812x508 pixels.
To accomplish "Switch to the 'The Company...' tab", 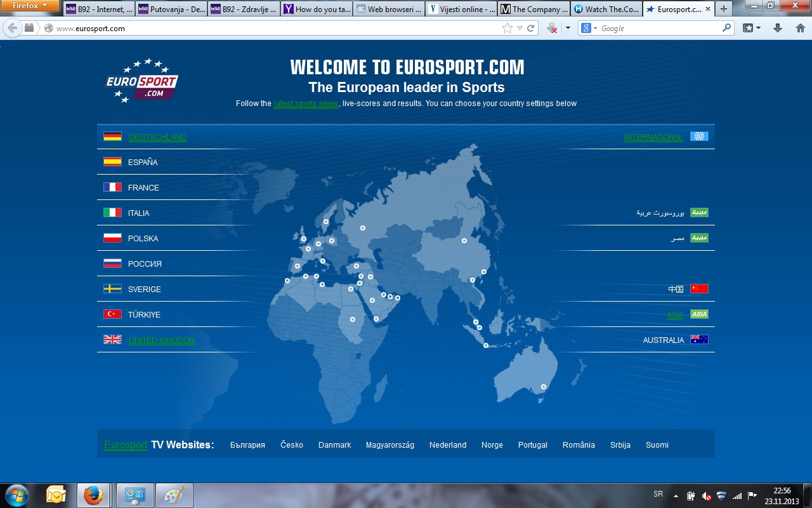I will pos(533,10).
